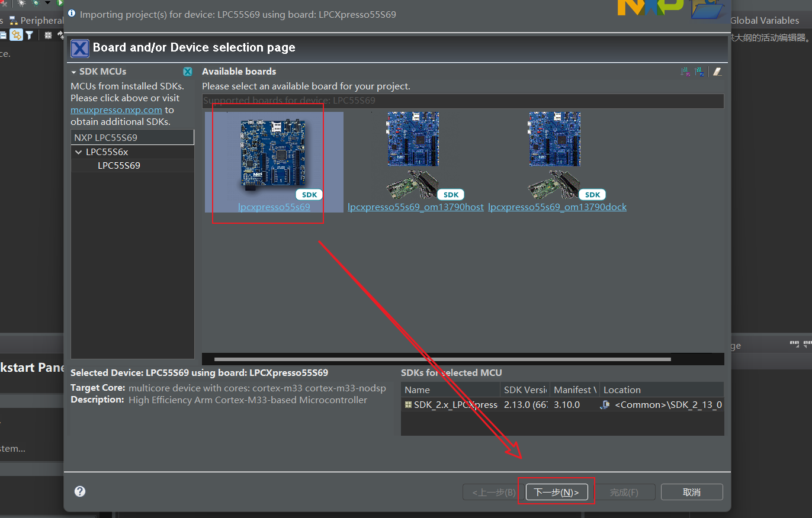Image resolution: width=812 pixels, height=518 pixels.
Task: Click the Location column header
Action: pyautogui.click(x=662, y=390)
